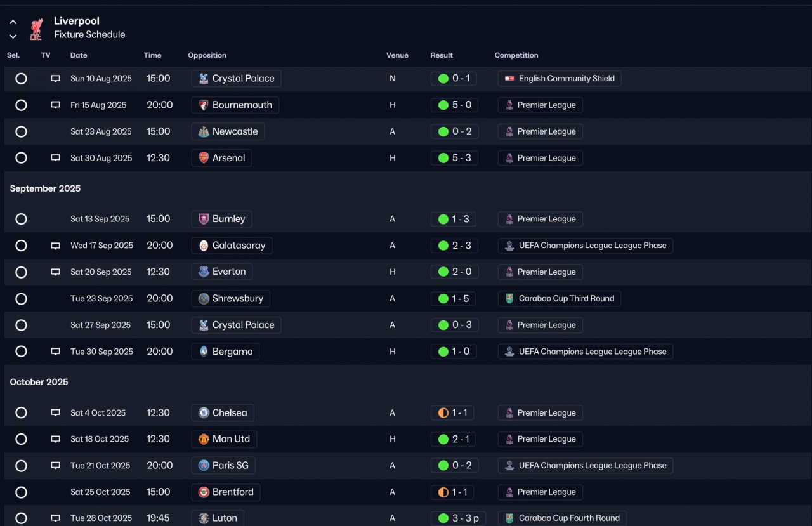The image size is (812, 526).
Task: Select the Chelsea fixture radio button
Action: 22,413
